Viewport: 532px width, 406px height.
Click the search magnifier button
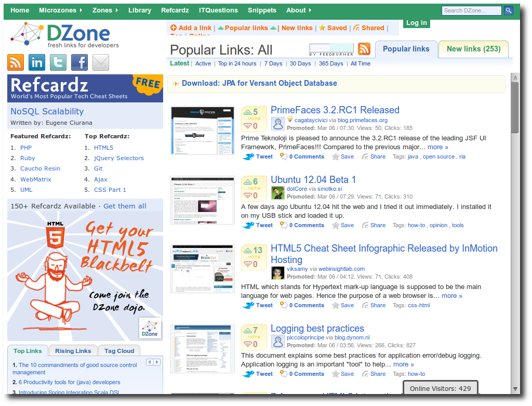[509, 10]
